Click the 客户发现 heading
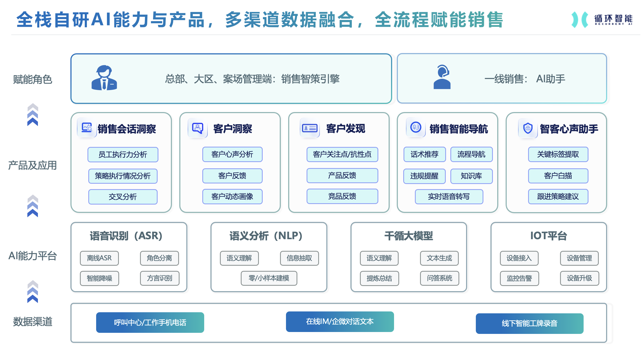 pos(346,129)
